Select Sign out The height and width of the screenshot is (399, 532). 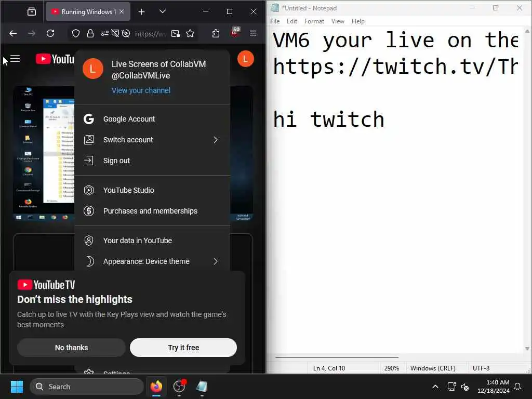[x=152, y=161]
